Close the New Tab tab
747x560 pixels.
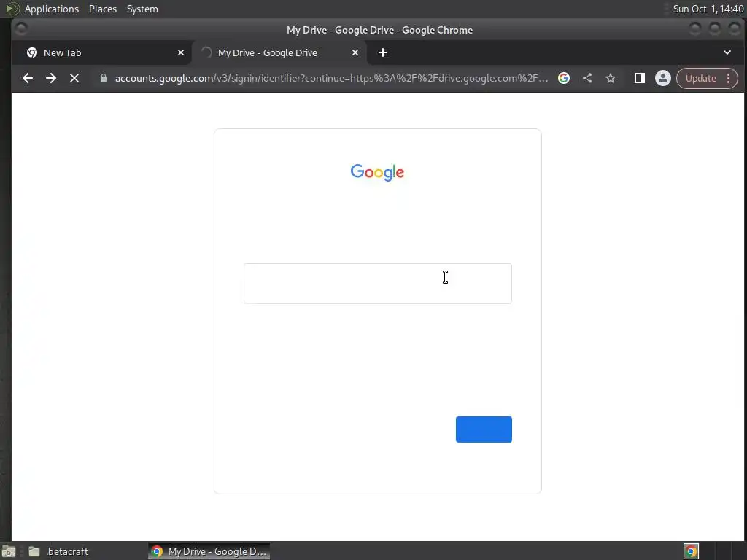point(181,52)
